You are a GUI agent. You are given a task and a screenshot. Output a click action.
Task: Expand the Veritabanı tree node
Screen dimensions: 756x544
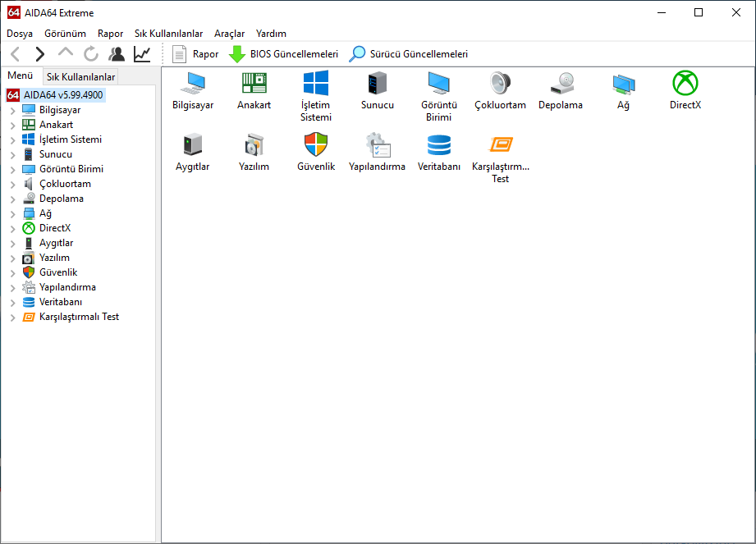tap(13, 303)
